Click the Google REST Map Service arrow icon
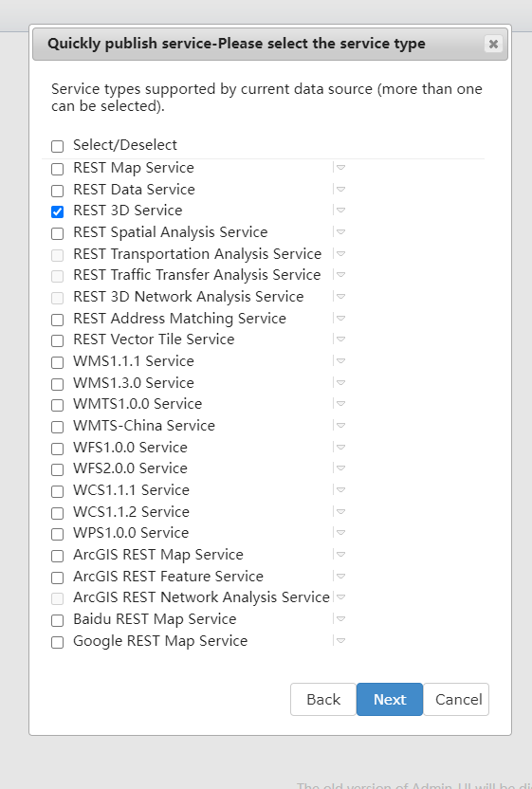This screenshot has width=532, height=789. point(340,640)
